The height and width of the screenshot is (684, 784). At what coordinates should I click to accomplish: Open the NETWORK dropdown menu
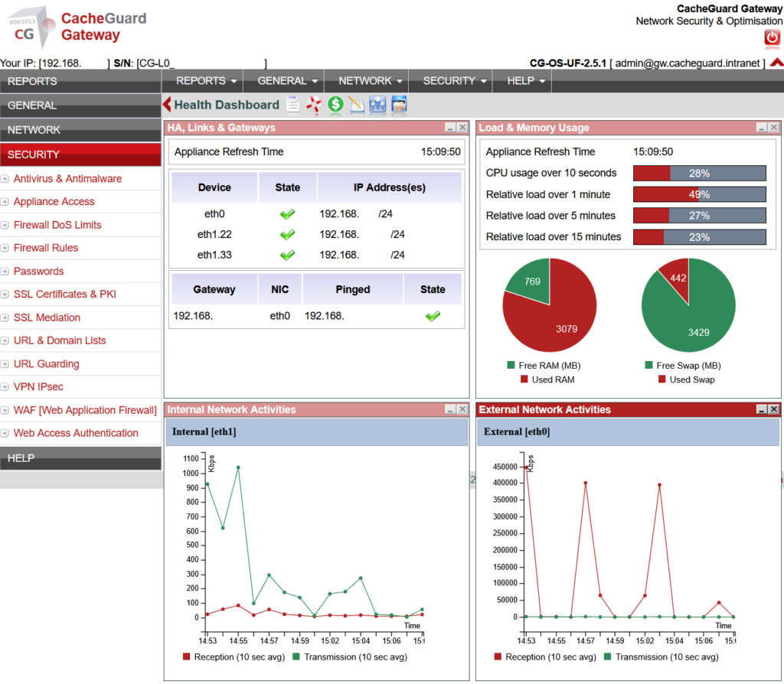[367, 80]
